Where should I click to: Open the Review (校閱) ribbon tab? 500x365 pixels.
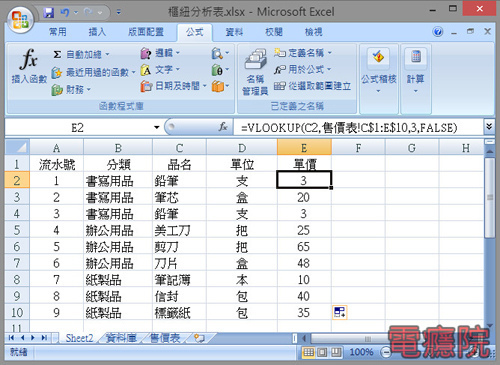pyautogui.click(x=274, y=32)
